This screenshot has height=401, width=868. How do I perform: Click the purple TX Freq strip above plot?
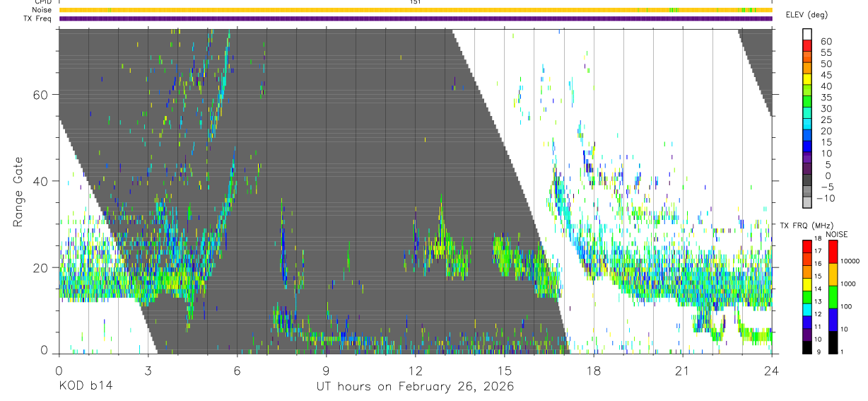(416, 18)
